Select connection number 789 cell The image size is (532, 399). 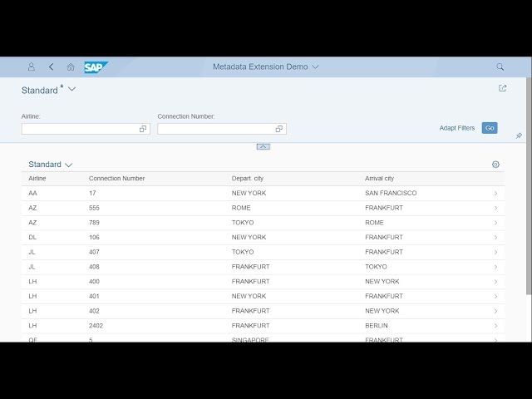(94, 223)
